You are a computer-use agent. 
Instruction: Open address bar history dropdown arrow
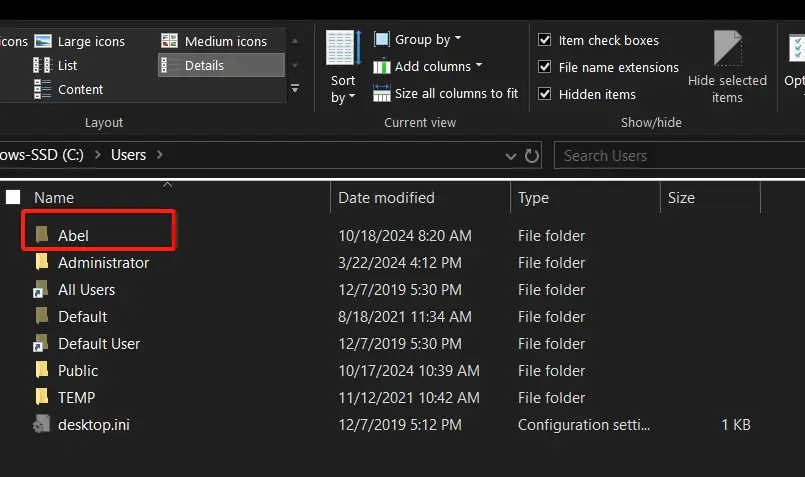pyautogui.click(x=511, y=155)
